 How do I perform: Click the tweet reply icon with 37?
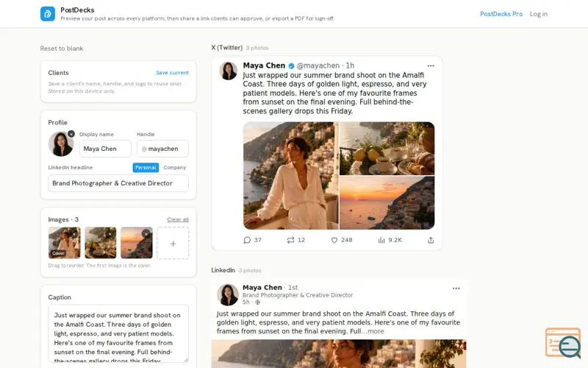click(247, 240)
